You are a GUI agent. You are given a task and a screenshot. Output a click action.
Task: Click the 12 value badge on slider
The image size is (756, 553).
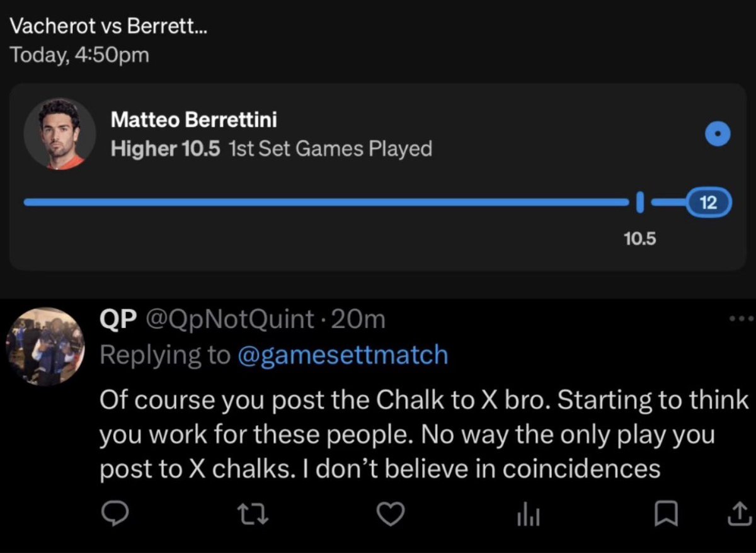tap(709, 202)
